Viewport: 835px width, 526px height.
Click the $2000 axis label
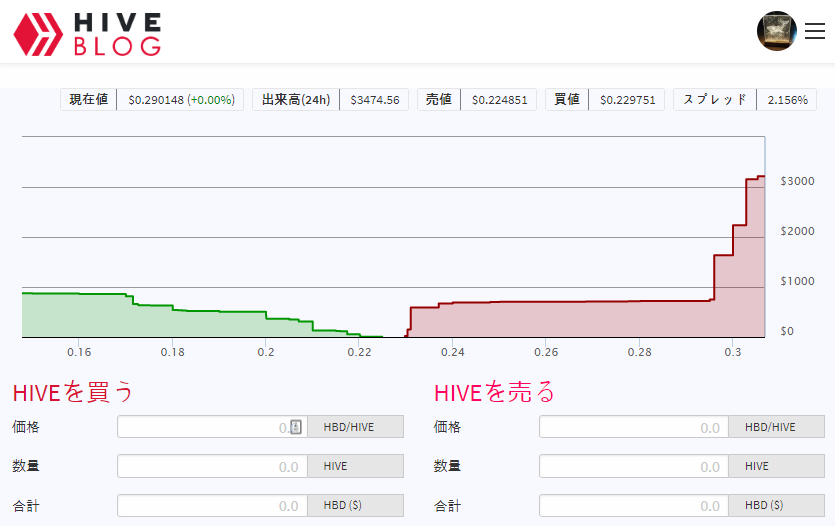coord(797,231)
